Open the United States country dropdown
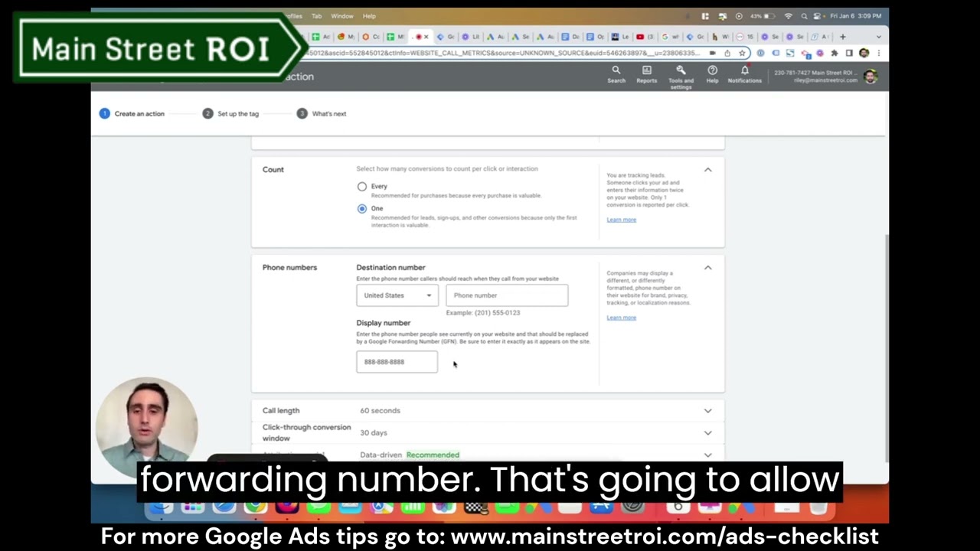Screen dimensions: 980x551 pos(397,295)
